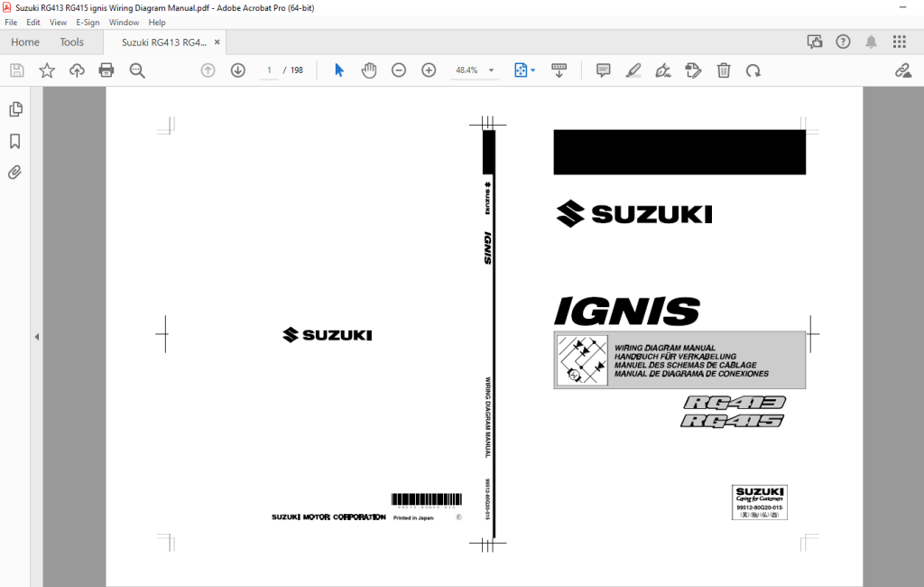Screen dimensions: 924x587
Task: Click the barcode on the back cover
Action: pos(427,499)
